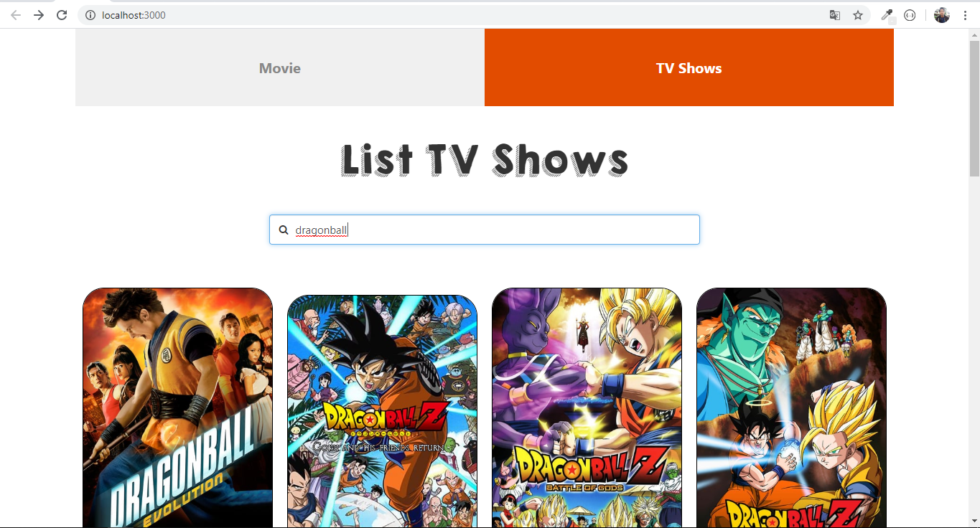
Task: Open the three-dot browser menu
Action: tap(965, 14)
